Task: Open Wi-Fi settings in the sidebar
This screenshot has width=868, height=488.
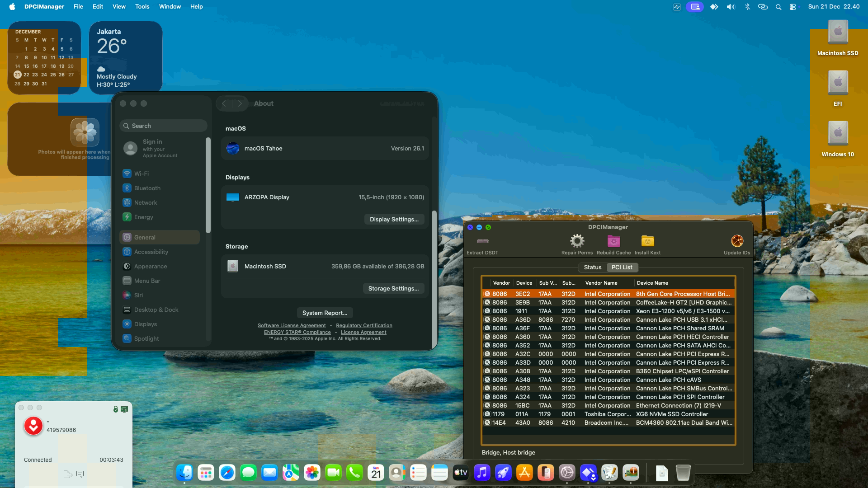Action: (160, 174)
